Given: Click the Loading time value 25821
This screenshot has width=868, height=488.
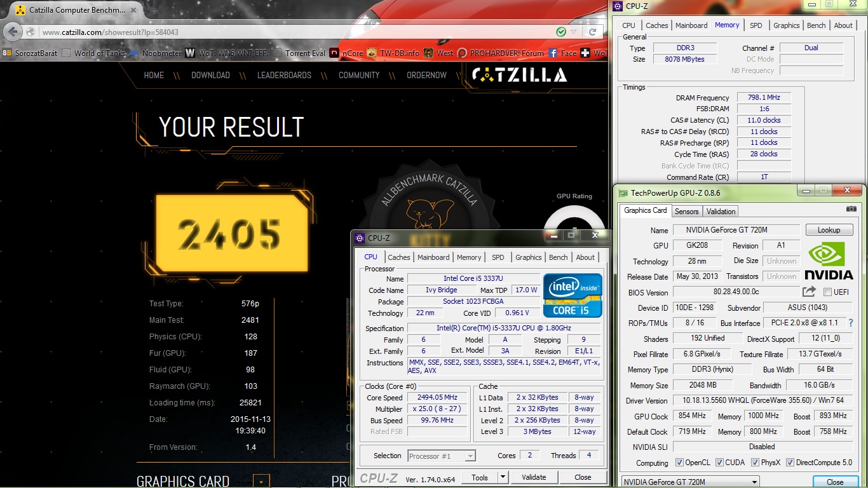Looking at the screenshot, I should (x=250, y=402).
